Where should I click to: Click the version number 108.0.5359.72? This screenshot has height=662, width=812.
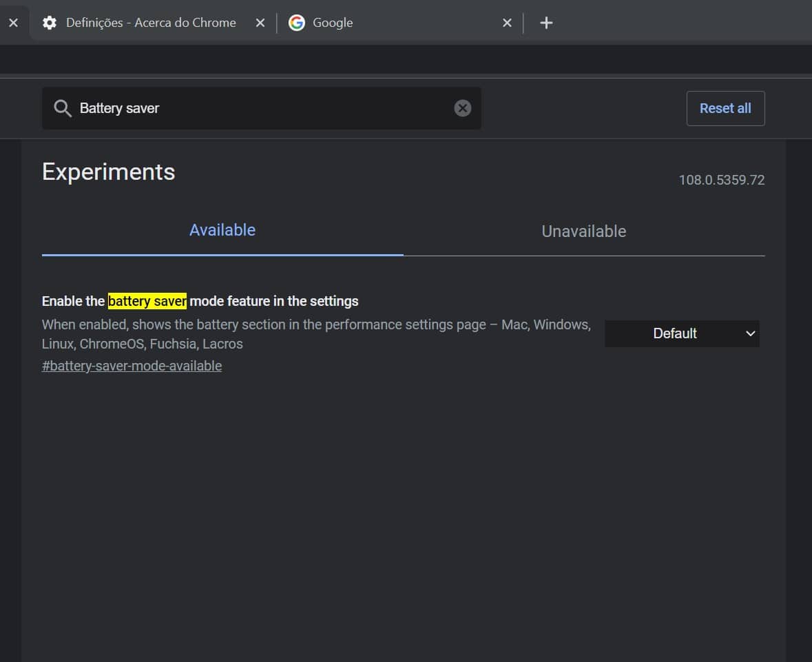tap(721, 180)
